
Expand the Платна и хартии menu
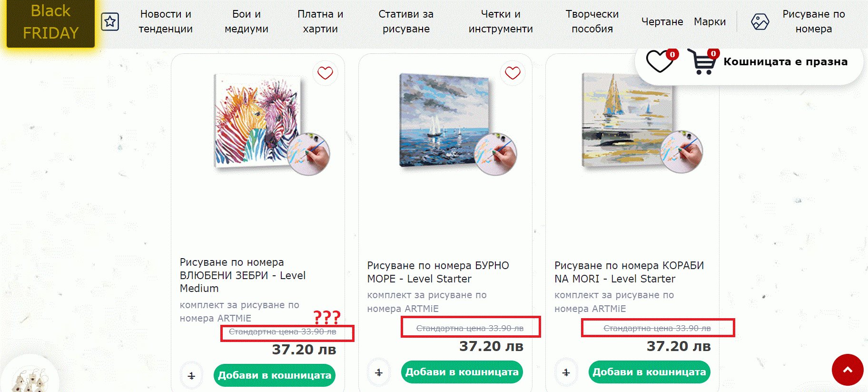point(320,21)
